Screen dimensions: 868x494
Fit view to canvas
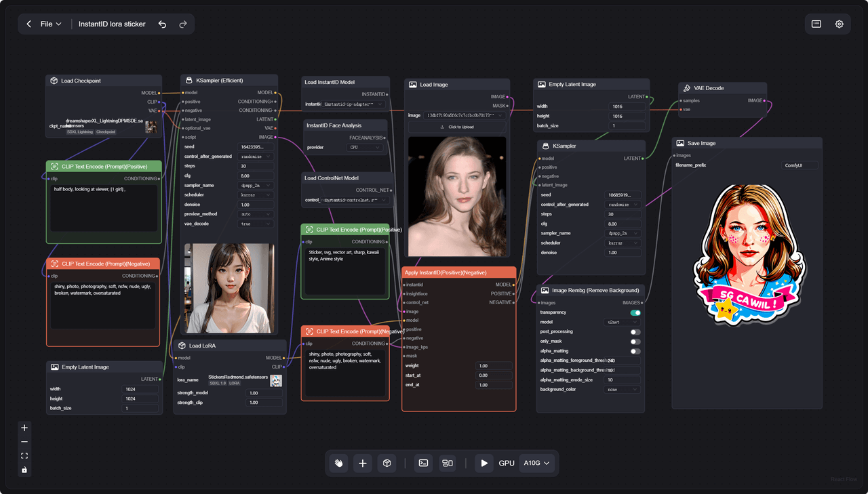pyautogui.click(x=24, y=456)
